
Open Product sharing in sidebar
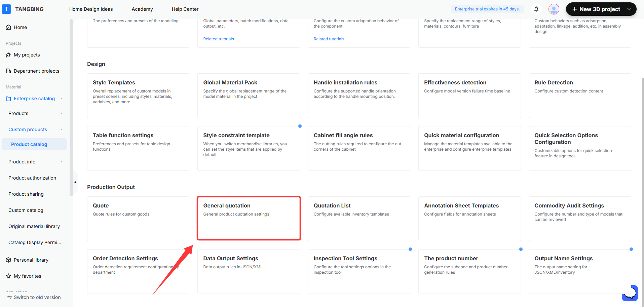26,194
